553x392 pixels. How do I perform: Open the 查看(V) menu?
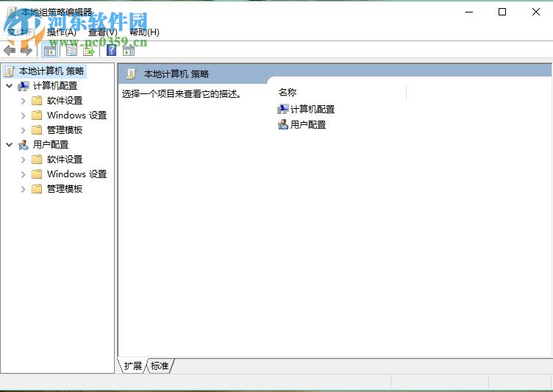pos(103,32)
